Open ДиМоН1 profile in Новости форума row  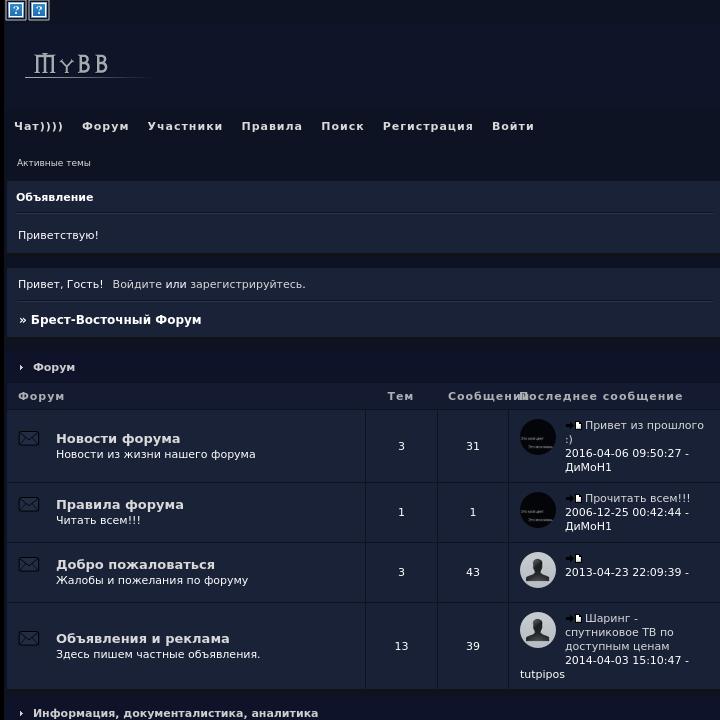tap(588, 467)
